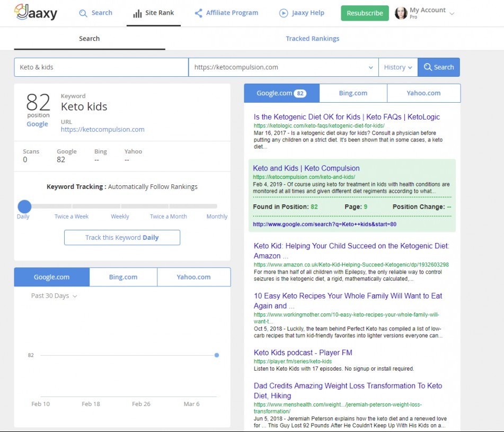Click the Site Rank bar chart icon

(137, 13)
